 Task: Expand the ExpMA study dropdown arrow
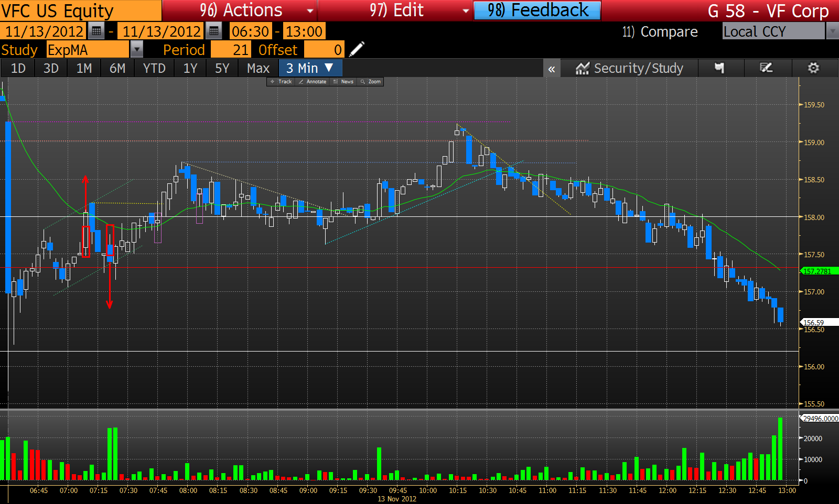pyautogui.click(x=136, y=50)
